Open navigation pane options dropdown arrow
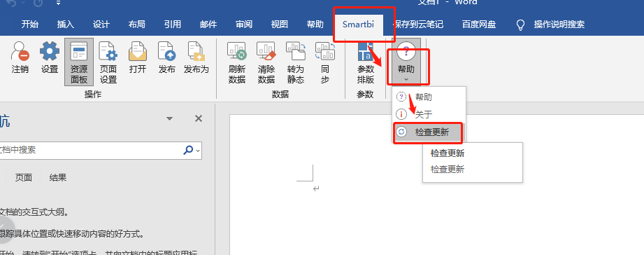The image size is (644, 255). [x=169, y=119]
